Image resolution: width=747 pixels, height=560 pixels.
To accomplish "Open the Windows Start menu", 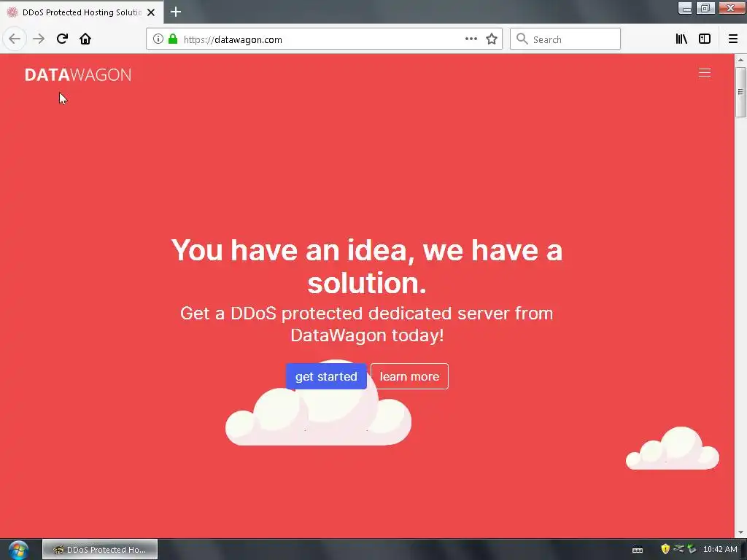I will pos(18,550).
